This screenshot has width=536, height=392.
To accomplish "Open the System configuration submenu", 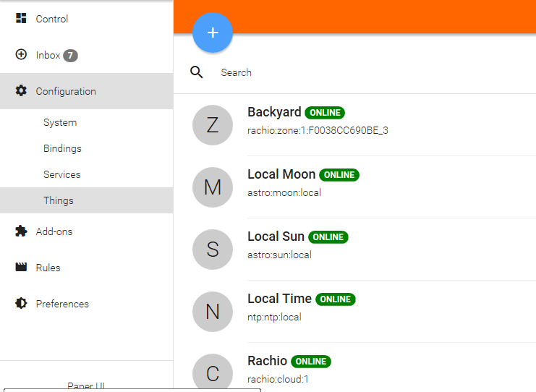I will pyautogui.click(x=60, y=123).
